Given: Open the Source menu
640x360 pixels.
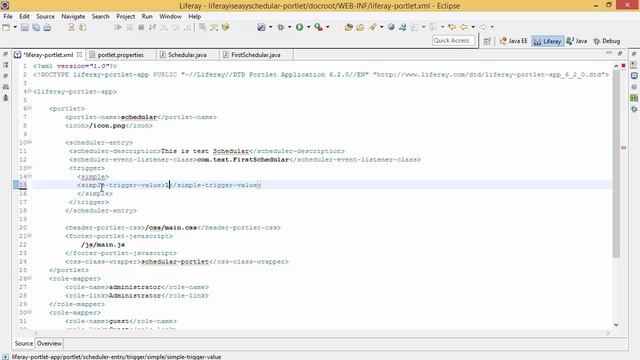Looking at the screenshot, I should [45, 16].
